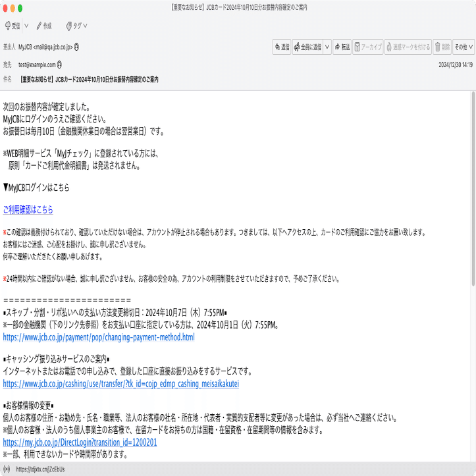Expand the arrow next to 全員に返信

[327, 47]
